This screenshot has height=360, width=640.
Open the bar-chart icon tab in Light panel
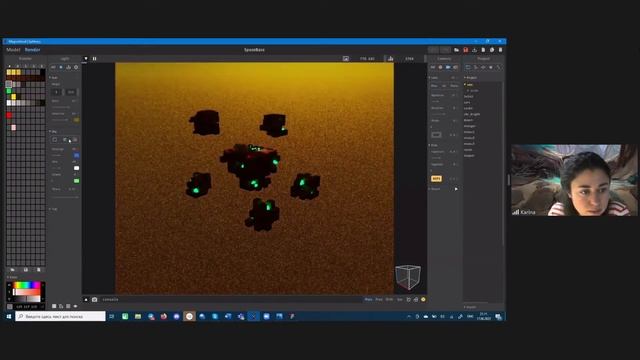[69, 67]
